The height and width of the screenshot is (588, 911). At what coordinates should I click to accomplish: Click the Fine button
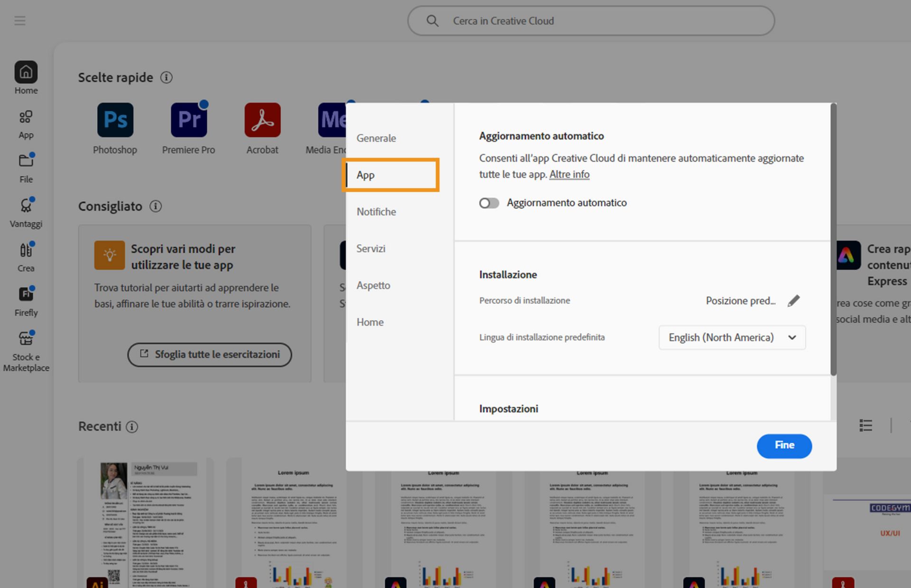[x=784, y=445]
